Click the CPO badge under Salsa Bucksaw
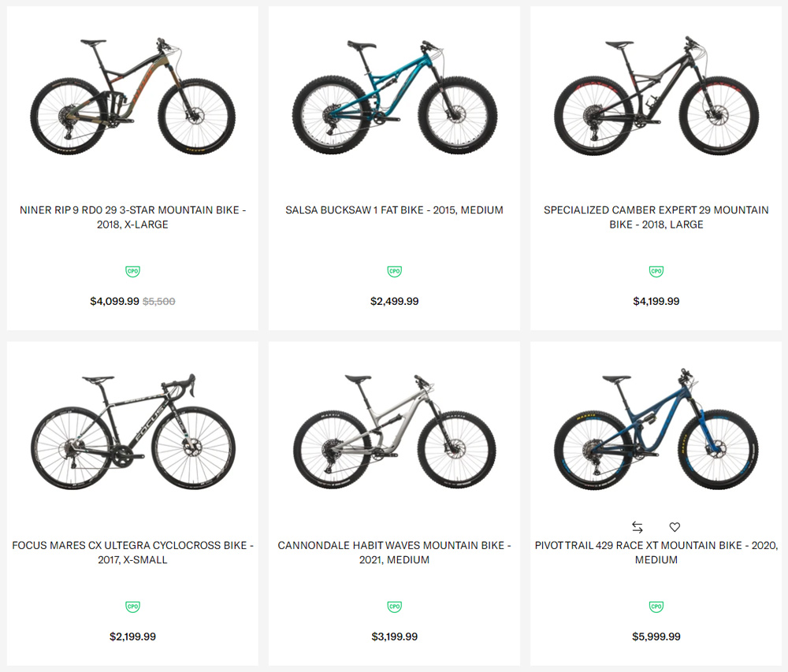 click(394, 272)
